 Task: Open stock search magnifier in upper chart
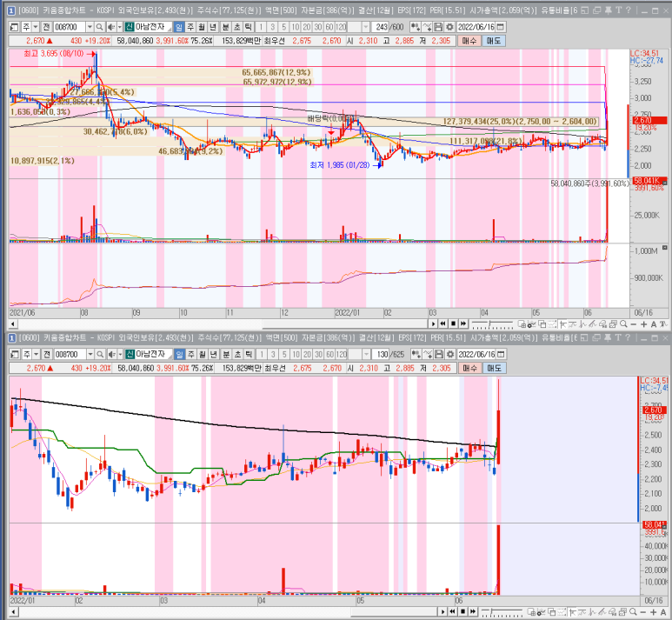click(99, 27)
